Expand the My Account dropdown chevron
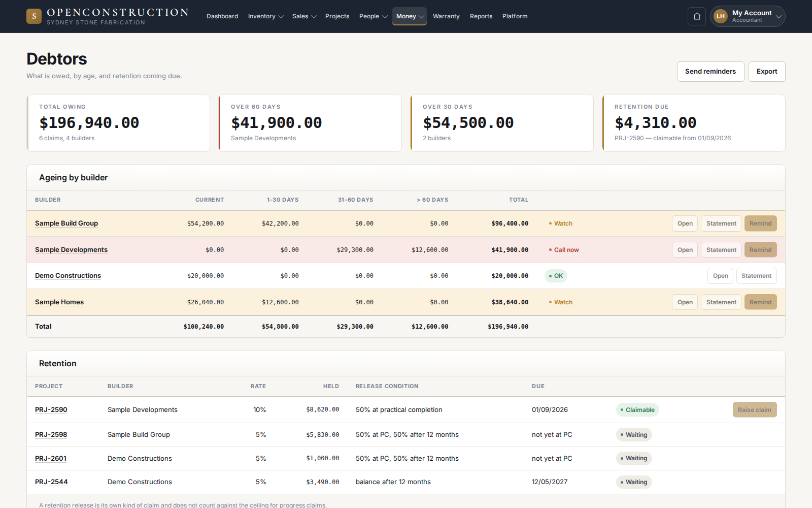The image size is (812, 508). [779, 17]
